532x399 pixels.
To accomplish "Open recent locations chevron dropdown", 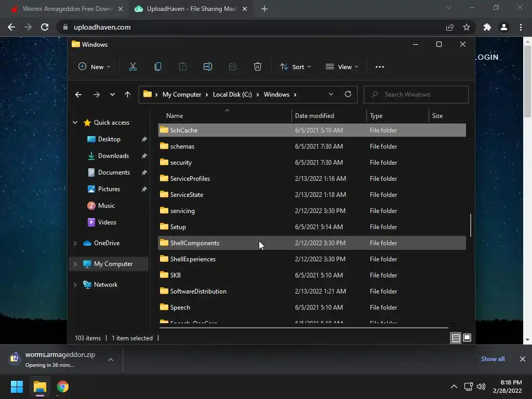I will click(x=112, y=95).
